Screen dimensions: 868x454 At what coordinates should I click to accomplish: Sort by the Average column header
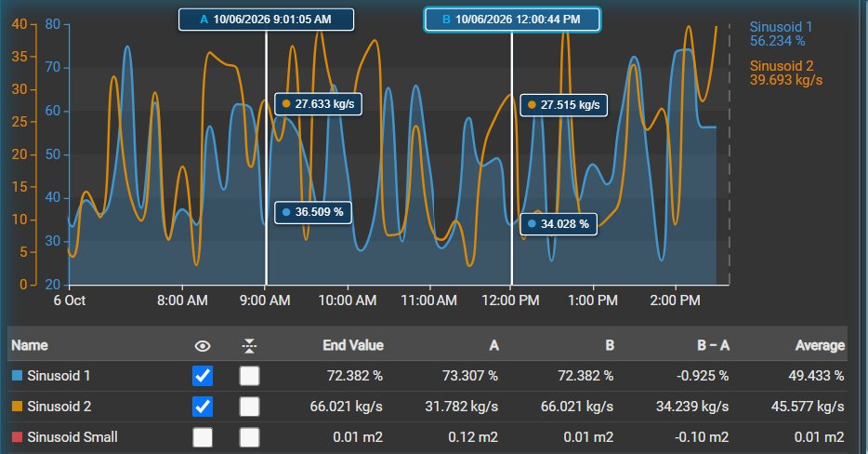tap(820, 345)
